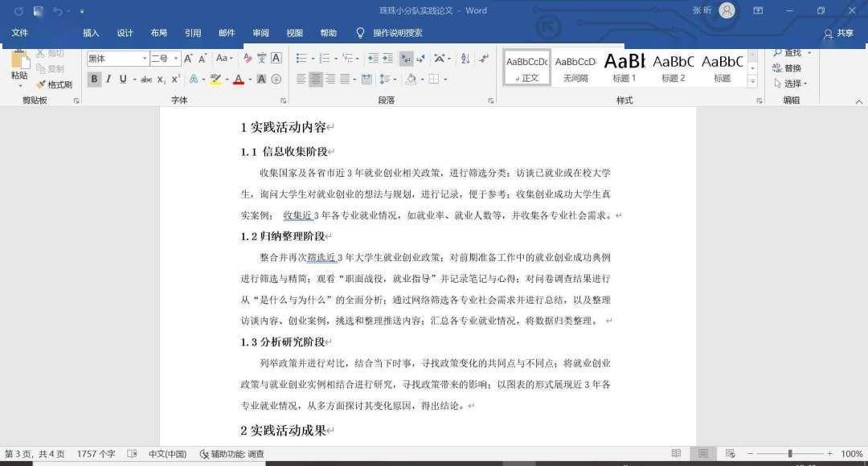Click the 共享 share button
Image resolution: width=868 pixels, height=466 pixels.
(x=838, y=33)
